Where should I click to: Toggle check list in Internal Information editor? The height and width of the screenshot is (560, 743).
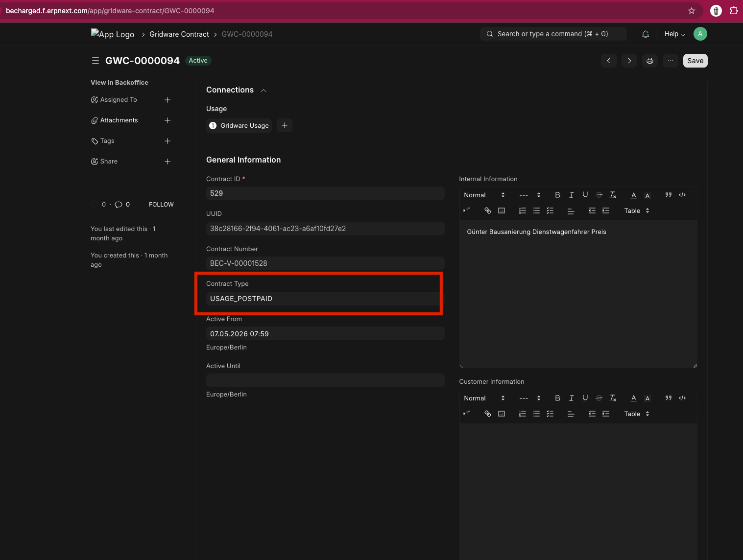coord(550,210)
